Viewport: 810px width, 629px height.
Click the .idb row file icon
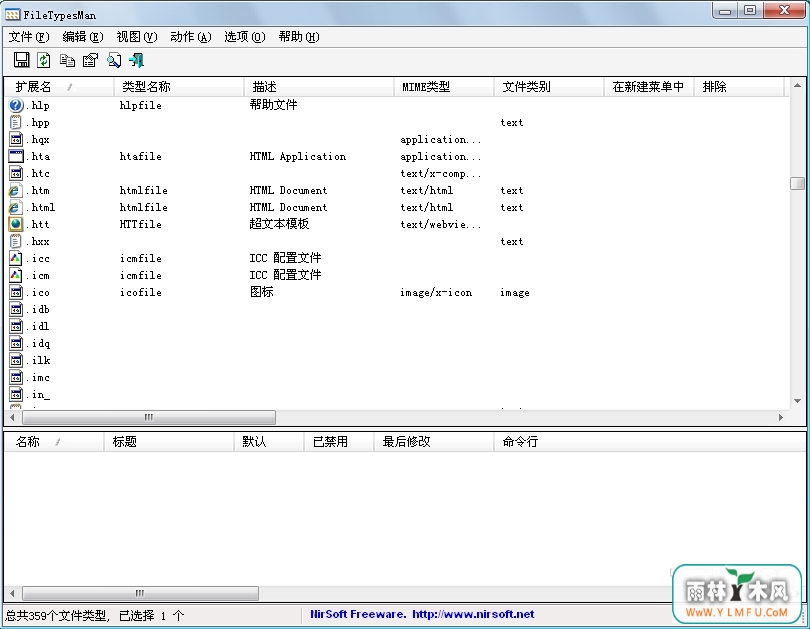tap(16, 309)
